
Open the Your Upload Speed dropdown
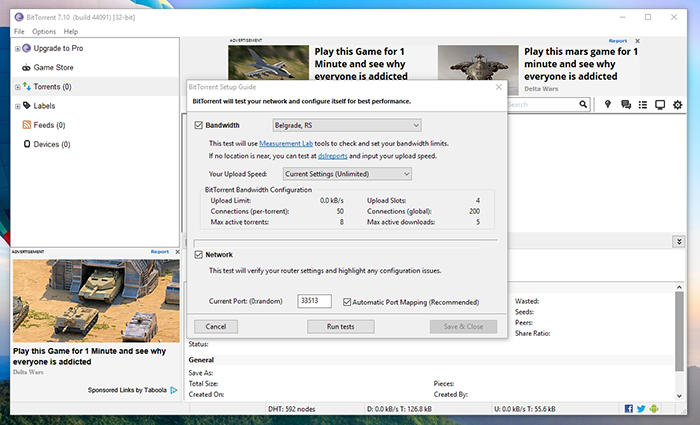pos(347,174)
